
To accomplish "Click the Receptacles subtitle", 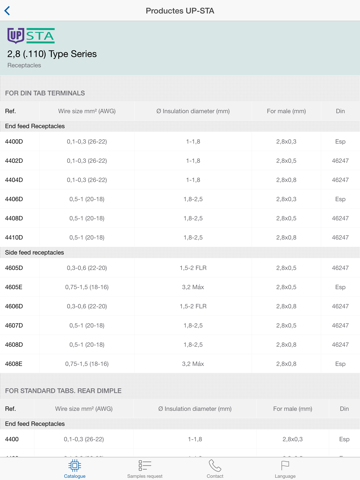I will 24,65.
